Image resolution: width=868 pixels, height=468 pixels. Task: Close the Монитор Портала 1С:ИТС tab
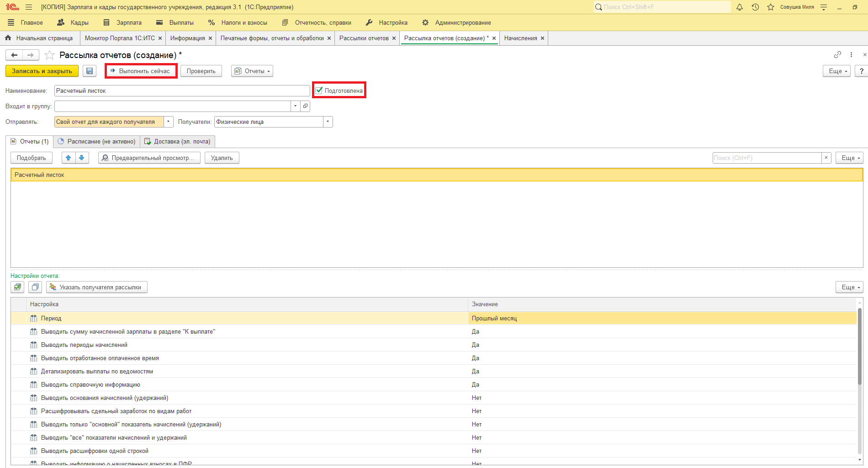pos(160,38)
